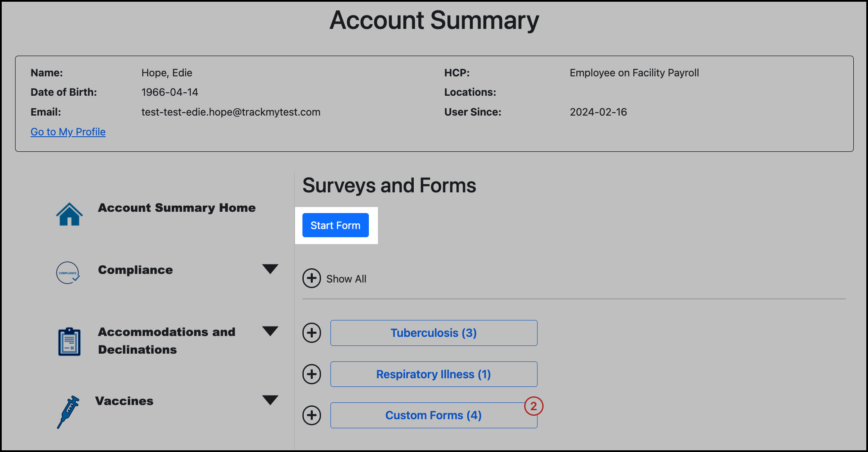Select Account Summary Home in the sidebar
This screenshot has height=452, width=868.
coord(177,207)
